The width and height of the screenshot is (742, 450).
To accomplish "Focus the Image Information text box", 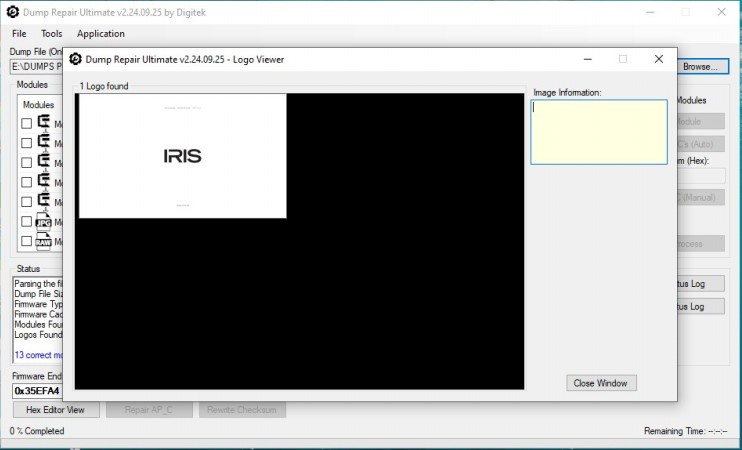I will pos(599,132).
